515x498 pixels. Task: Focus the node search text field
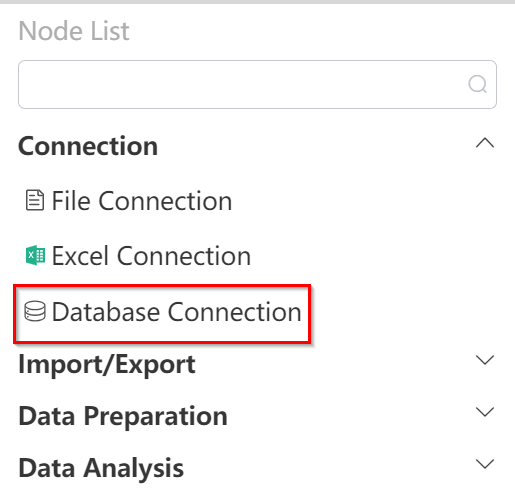[257, 84]
